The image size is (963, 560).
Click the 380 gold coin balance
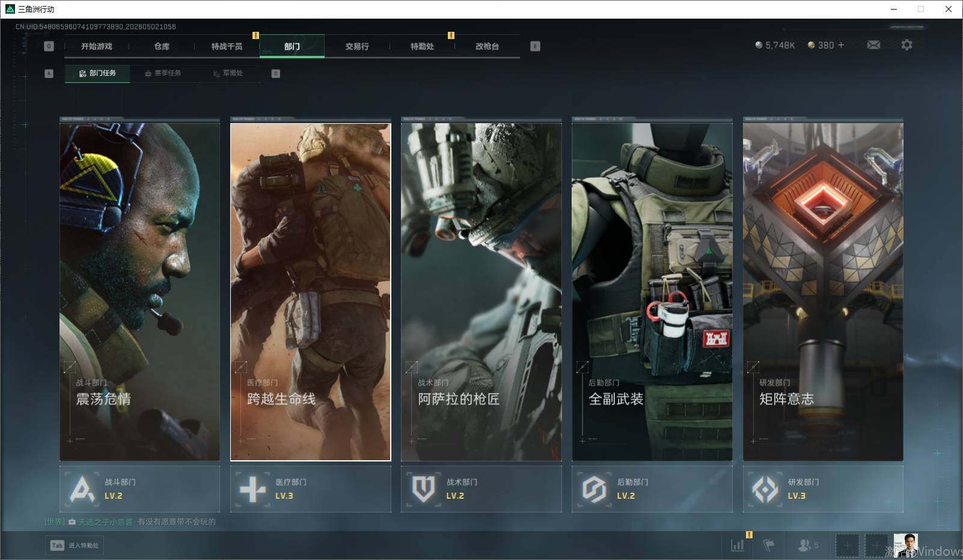[821, 45]
